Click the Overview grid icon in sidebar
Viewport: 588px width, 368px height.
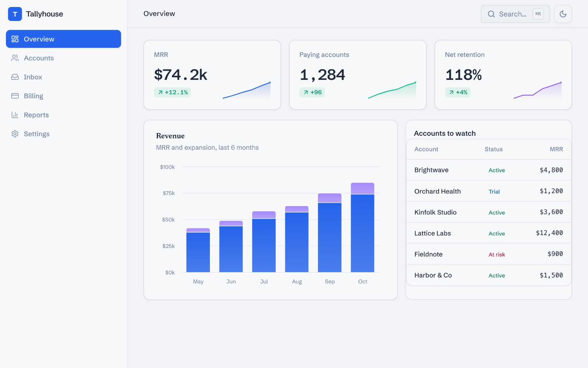pos(15,39)
